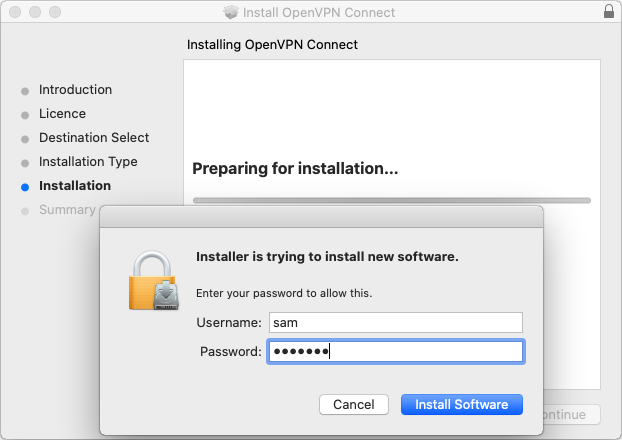
Task: Click the blue bullet next to Installation
Action: click(x=25, y=186)
